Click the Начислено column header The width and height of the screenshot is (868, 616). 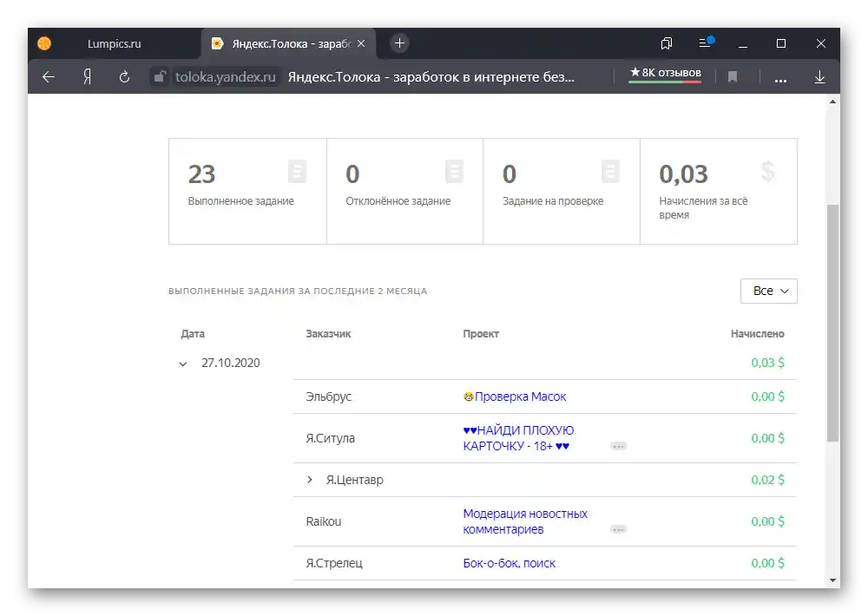pyautogui.click(x=757, y=334)
